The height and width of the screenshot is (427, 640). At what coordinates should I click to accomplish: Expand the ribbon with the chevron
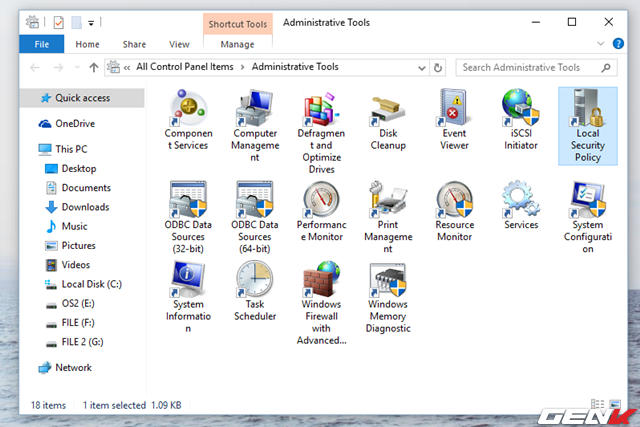(x=600, y=43)
